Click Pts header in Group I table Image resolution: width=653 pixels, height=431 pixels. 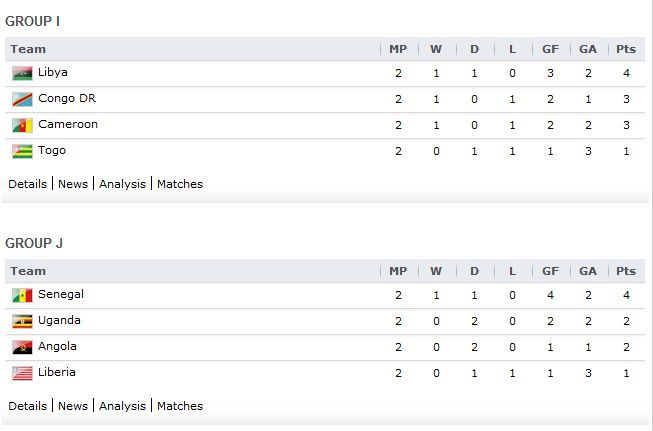pos(626,49)
